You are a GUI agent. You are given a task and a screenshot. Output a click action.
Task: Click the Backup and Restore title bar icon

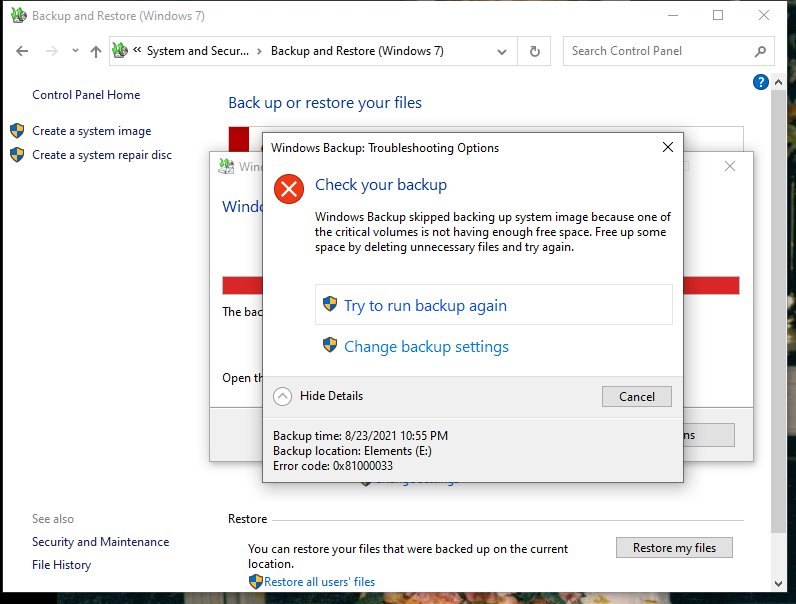19,15
